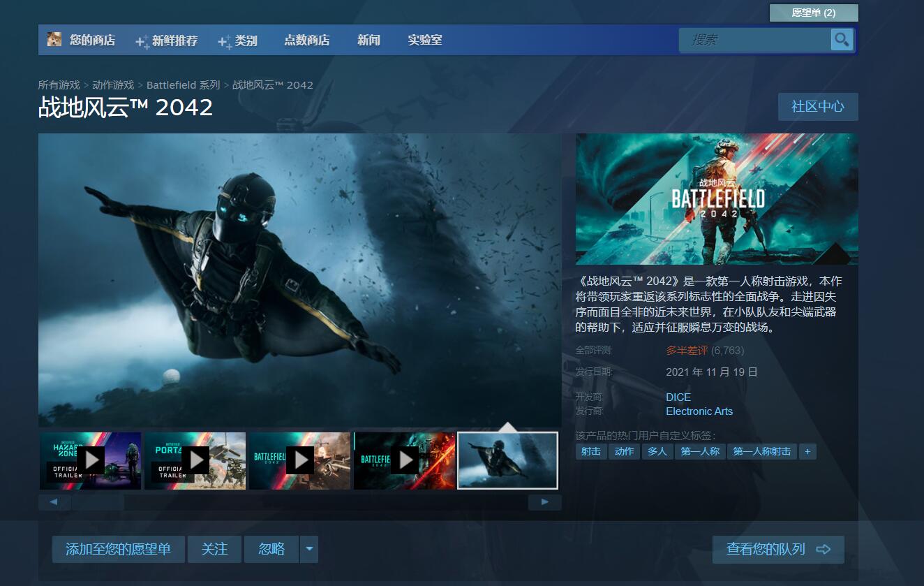Select 动作 tag

coord(625,451)
